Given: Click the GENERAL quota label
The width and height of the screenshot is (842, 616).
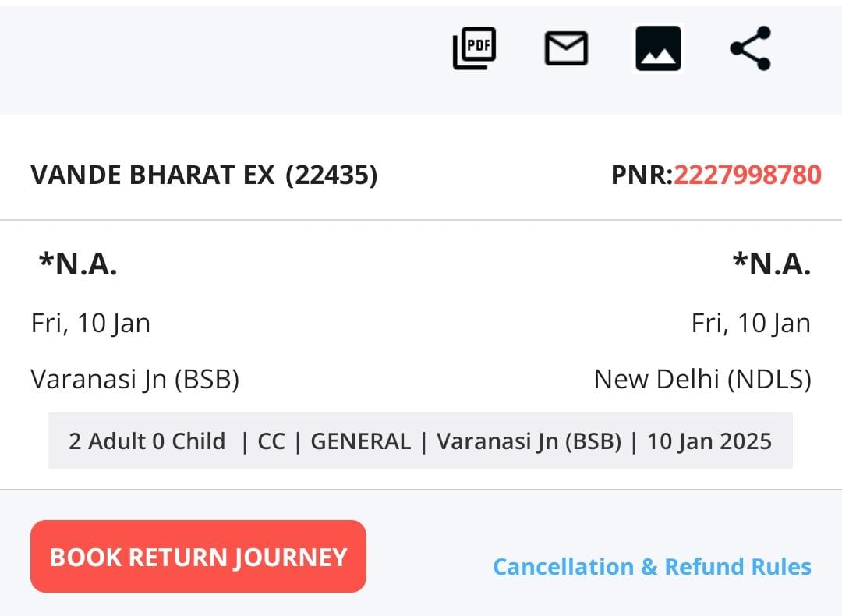Looking at the screenshot, I should click(x=360, y=441).
